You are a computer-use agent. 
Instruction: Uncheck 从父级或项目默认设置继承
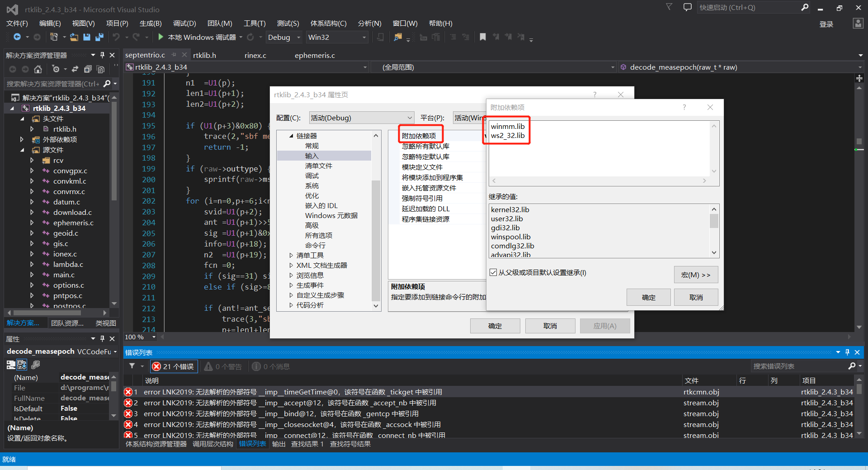pyautogui.click(x=493, y=272)
